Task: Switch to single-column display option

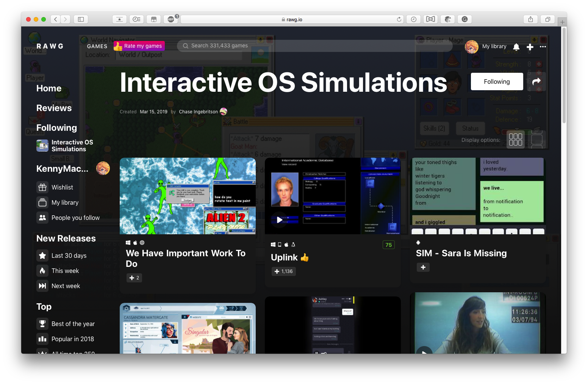Action: [x=537, y=139]
